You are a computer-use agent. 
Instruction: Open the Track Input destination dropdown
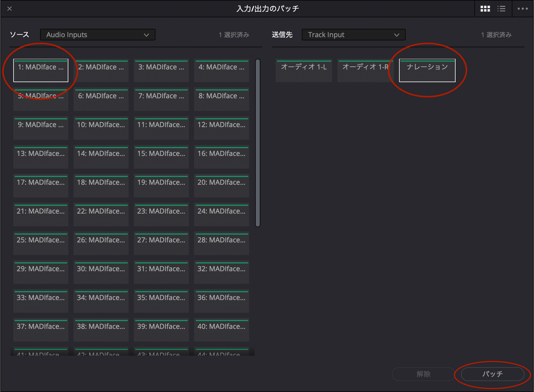354,35
